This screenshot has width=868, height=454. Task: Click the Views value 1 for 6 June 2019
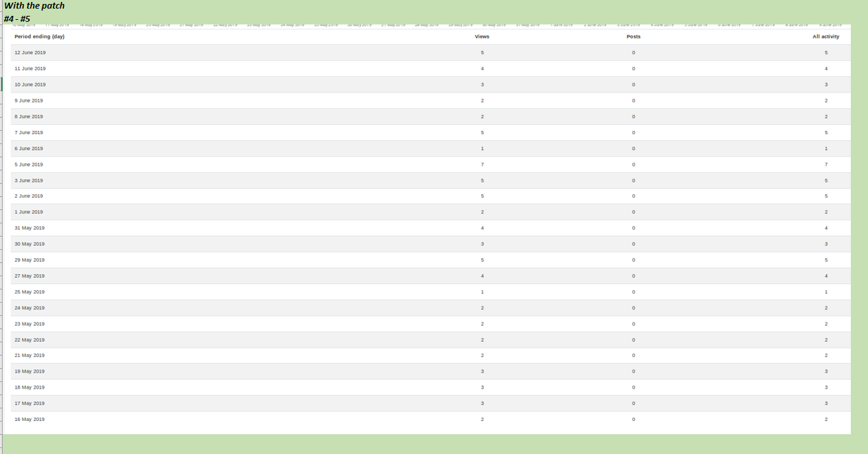(483, 148)
